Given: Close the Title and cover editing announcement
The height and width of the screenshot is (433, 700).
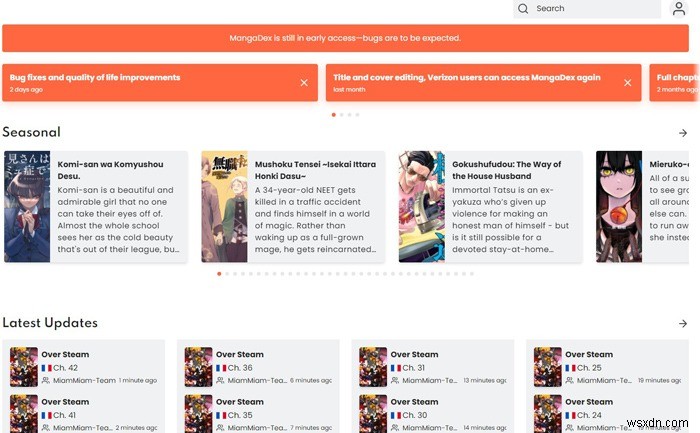Looking at the screenshot, I should 628,83.
